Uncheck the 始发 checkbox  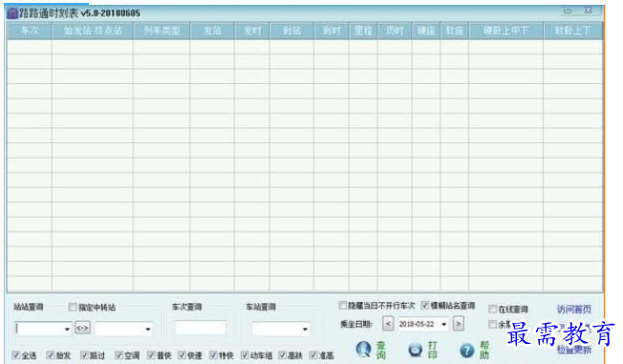(51, 354)
